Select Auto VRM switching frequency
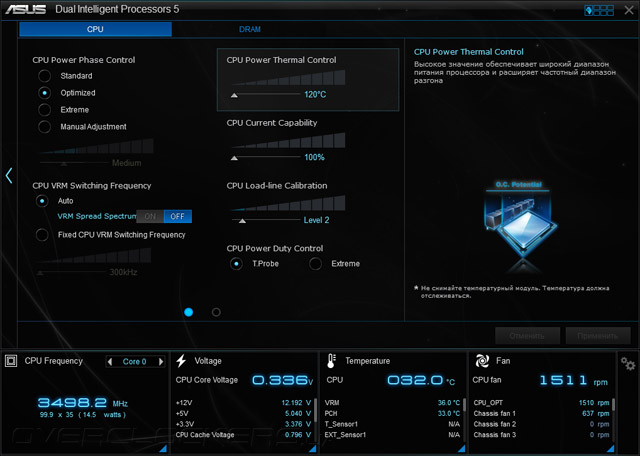Screen dimensions: 640x456 point(42,201)
